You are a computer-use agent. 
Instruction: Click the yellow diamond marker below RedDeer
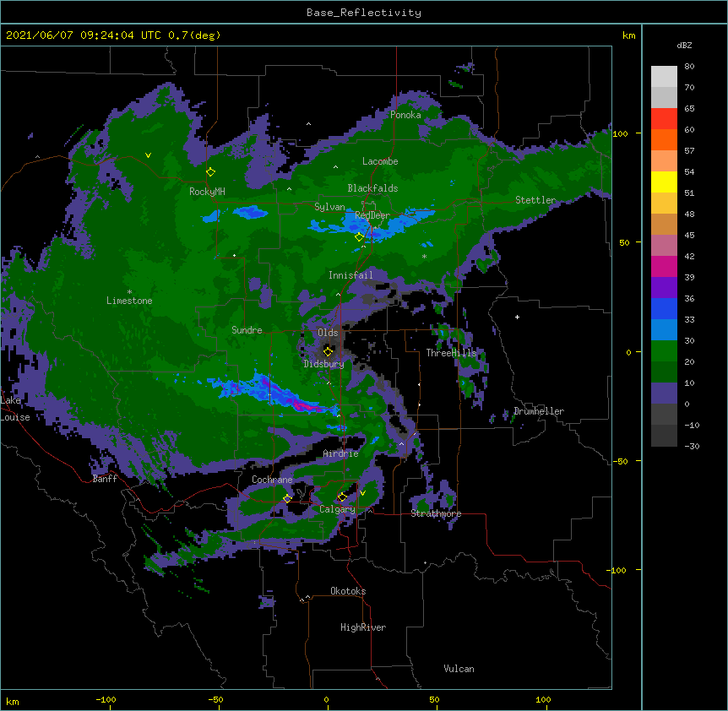[359, 237]
